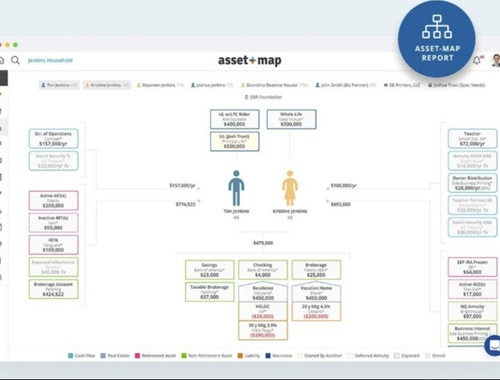
Task: Click the Real Estate legend swatch
Action: pyautogui.click(x=103, y=356)
